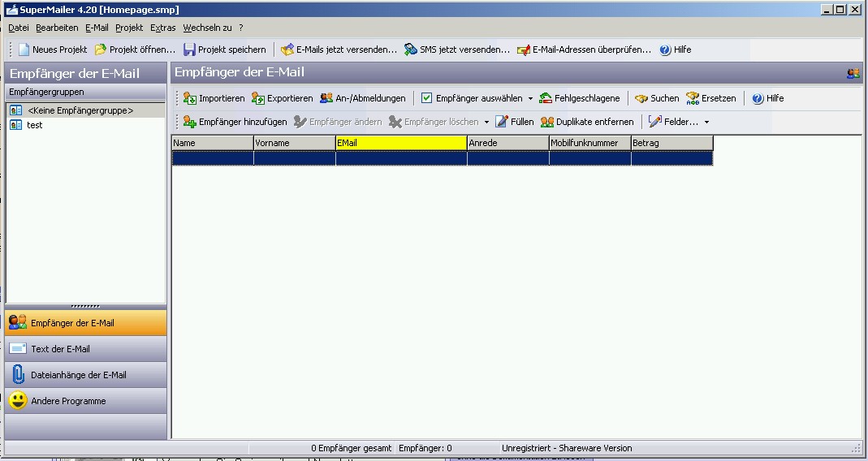The image size is (868, 461).
Task: Toggle the Empfänger auswählen checkbox
Action: click(426, 98)
